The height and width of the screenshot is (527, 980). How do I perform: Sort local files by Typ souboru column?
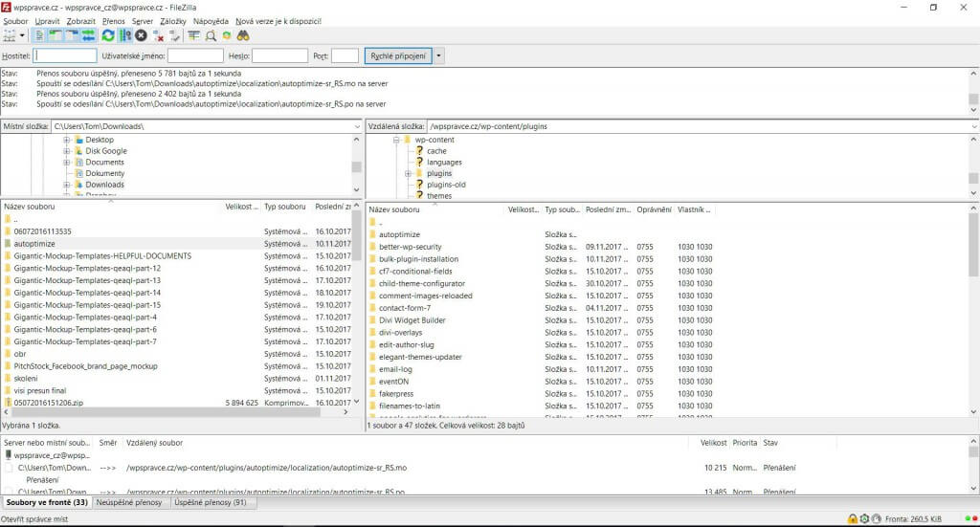285,207
